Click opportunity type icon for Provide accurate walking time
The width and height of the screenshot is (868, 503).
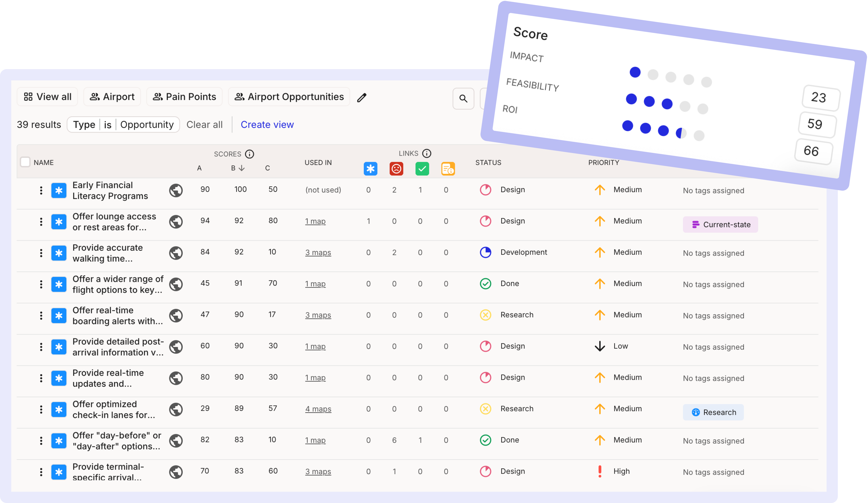(58, 253)
